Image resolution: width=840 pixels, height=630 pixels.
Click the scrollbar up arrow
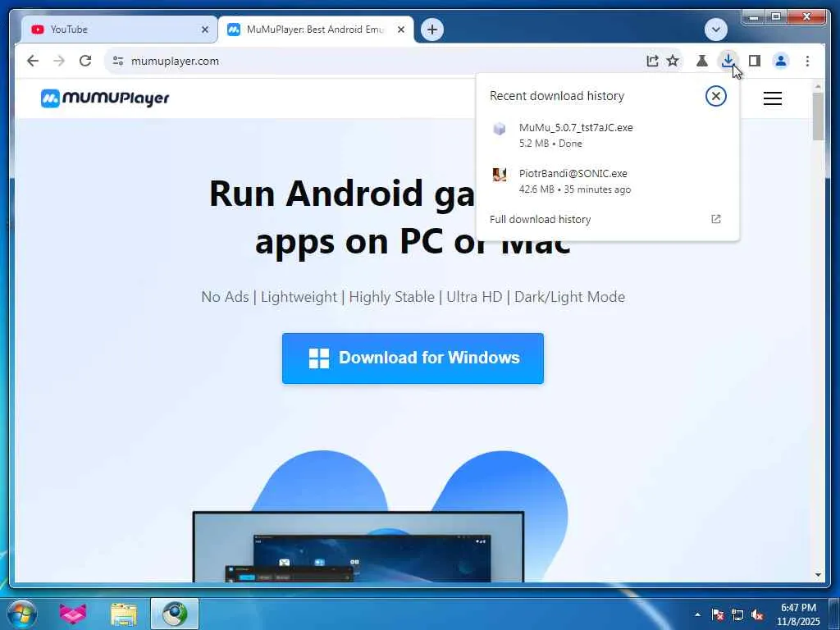pyautogui.click(x=818, y=85)
